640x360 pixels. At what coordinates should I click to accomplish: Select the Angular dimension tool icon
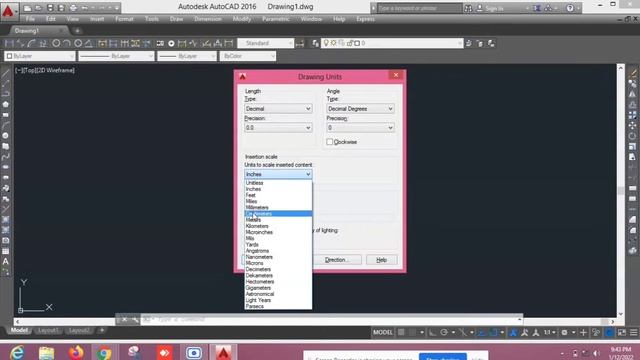pyautogui.click(x=89, y=43)
